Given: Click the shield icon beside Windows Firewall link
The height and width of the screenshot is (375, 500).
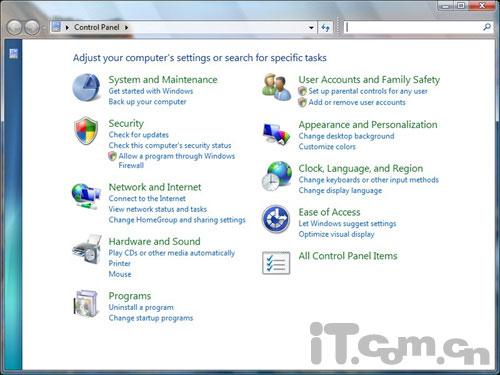Looking at the screenshot, I should [x=113, y=156].
